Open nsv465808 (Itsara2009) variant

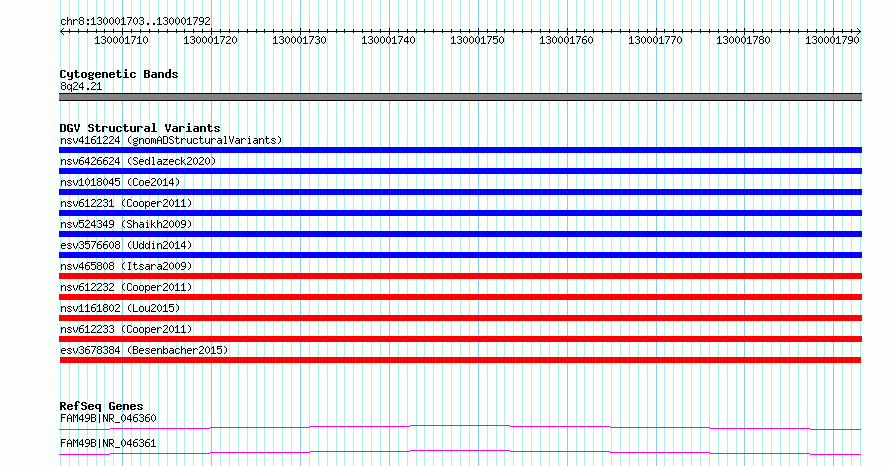(126, 266)
